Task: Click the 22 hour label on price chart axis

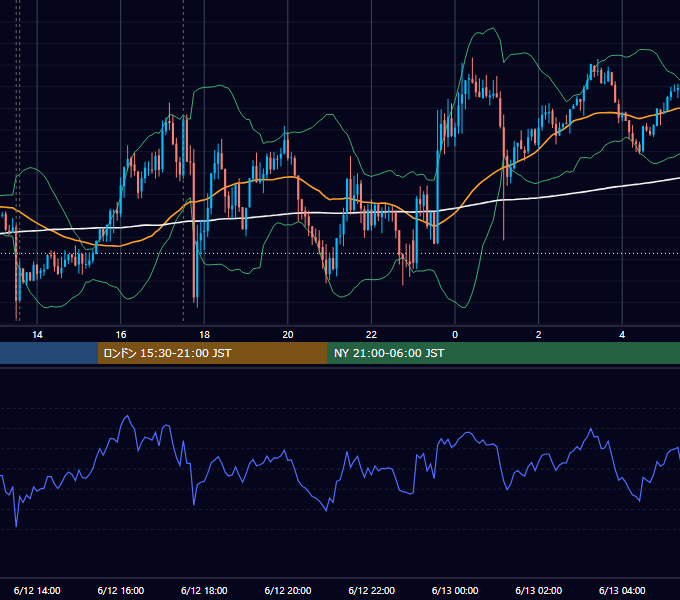Action: pyautogui.click(x=371, y=335)
